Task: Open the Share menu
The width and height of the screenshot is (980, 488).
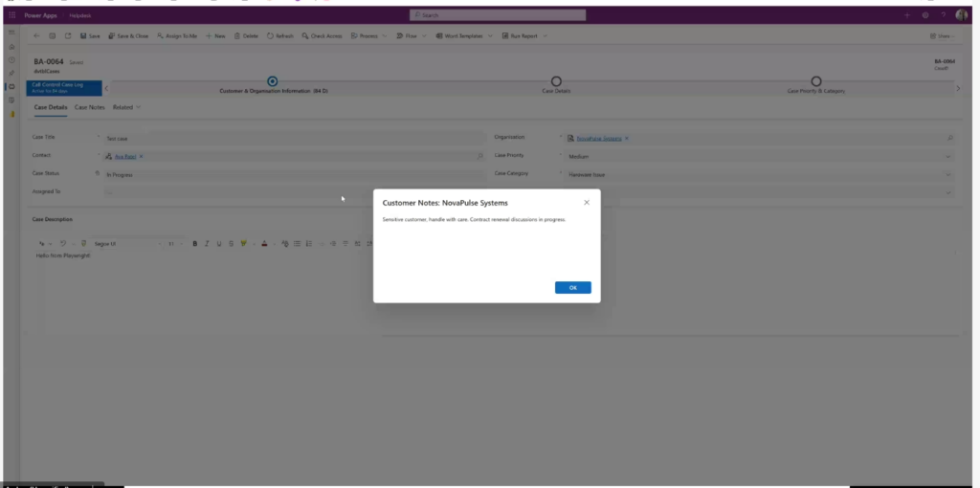Action: (x=942, y=36)
